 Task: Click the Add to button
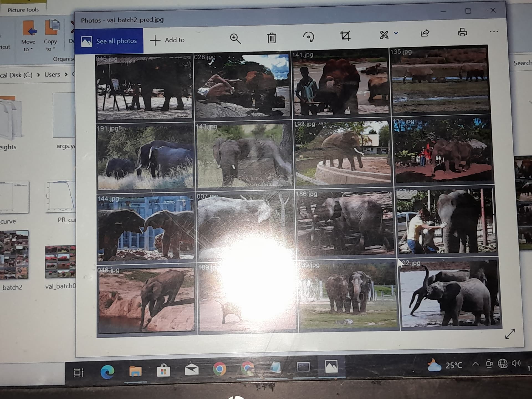(167, 40)
